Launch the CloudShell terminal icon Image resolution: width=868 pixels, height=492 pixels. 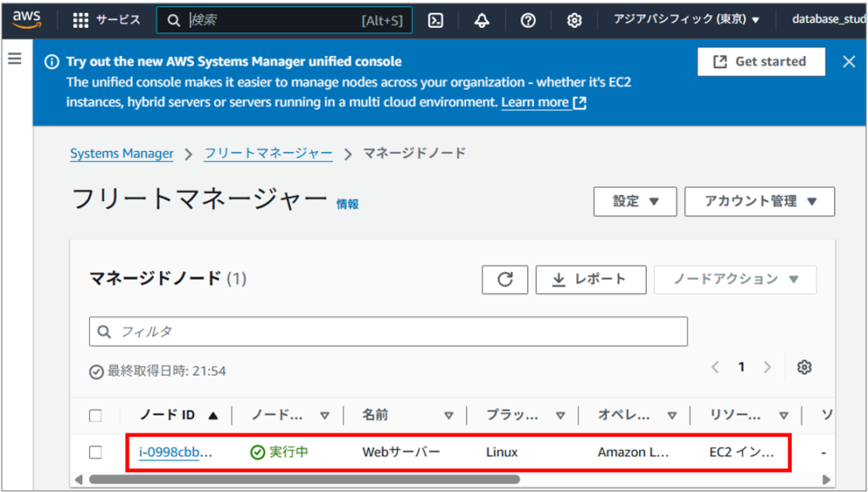pos(436,20)
